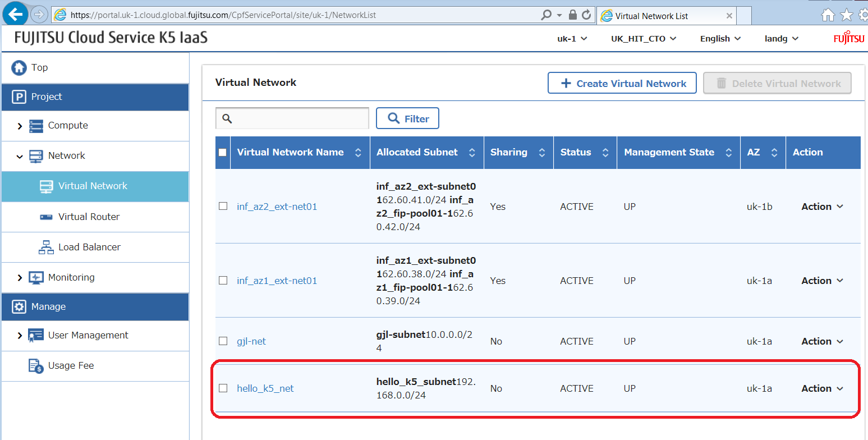The width and height of the screenshot is (868, 440).
Task: Click the Top home icon in sidebar
Action: point(19,67)
